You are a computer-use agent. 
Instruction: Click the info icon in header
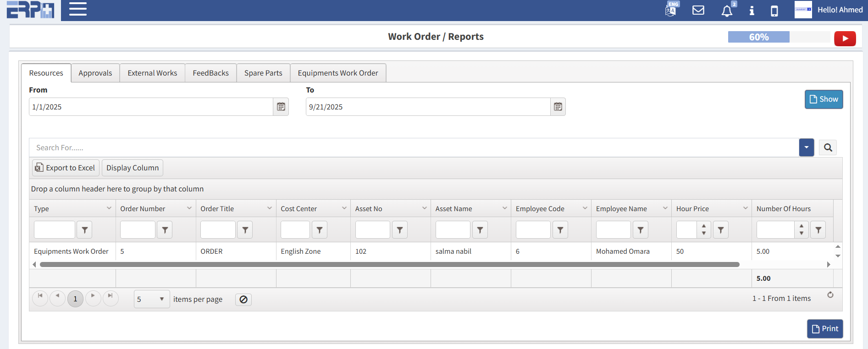(x=752, y=11)
